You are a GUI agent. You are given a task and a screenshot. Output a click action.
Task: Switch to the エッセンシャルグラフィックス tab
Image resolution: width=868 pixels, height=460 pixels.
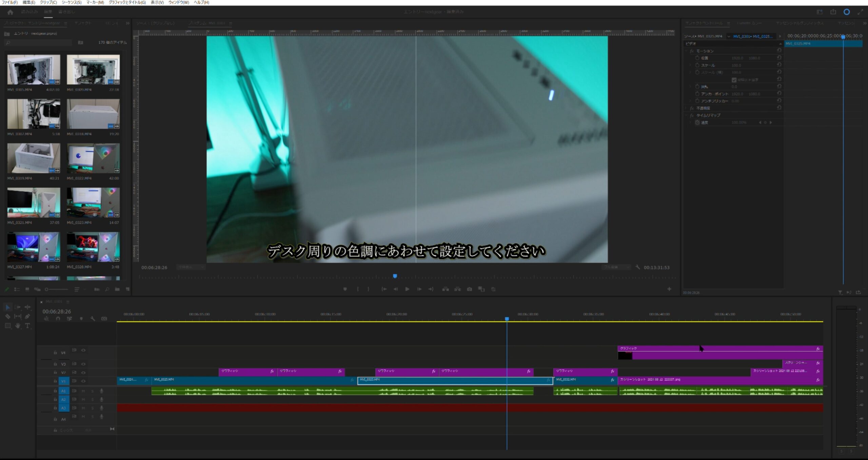pos(800,23)
